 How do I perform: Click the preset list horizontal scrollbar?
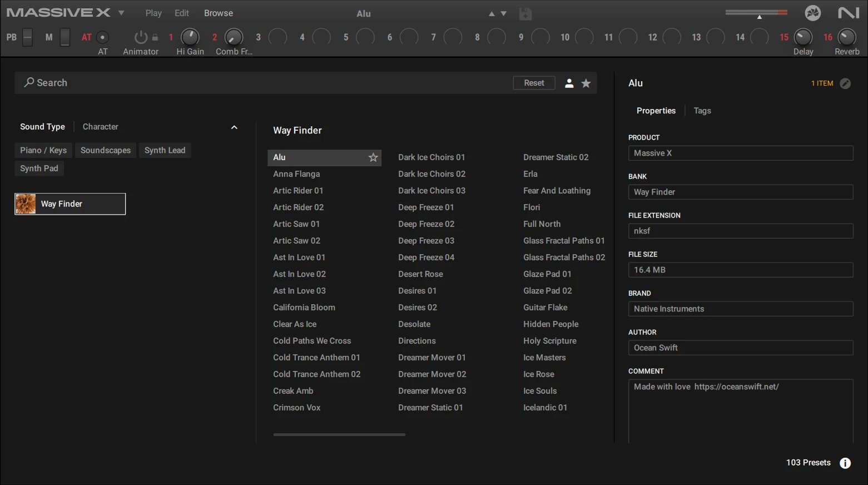339,434
